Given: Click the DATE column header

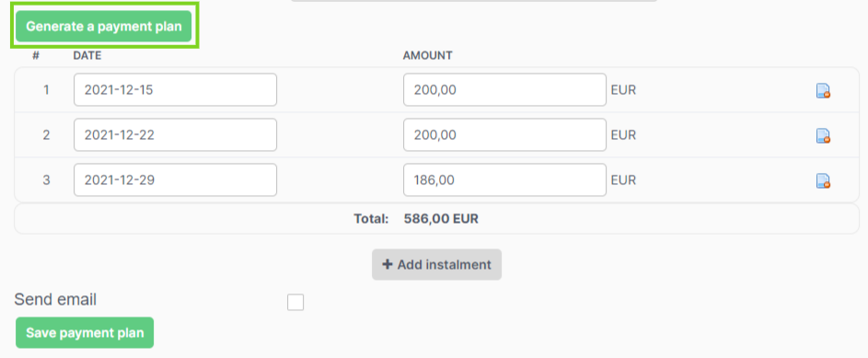Looking at the screenshot, I should tap(87, 55).
